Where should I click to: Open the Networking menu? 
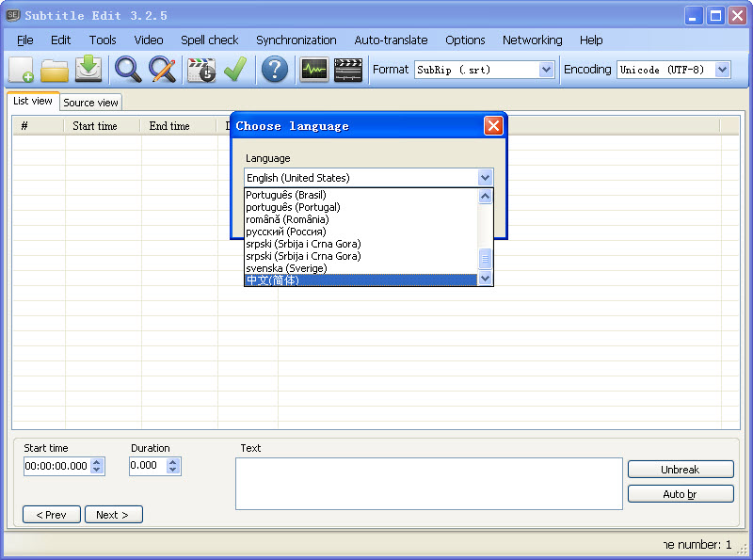(532, 40)
